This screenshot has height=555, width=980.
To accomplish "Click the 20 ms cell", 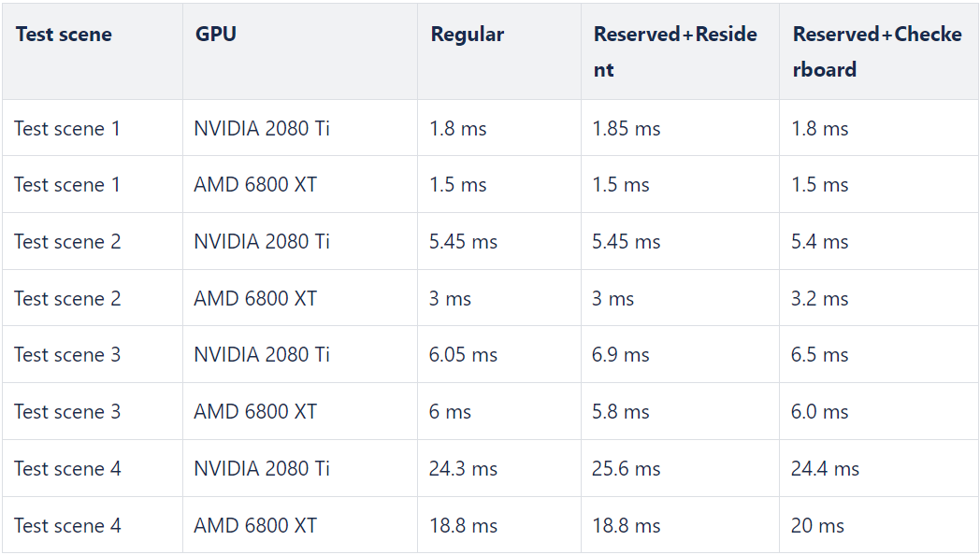I will (x=879, y=525).
